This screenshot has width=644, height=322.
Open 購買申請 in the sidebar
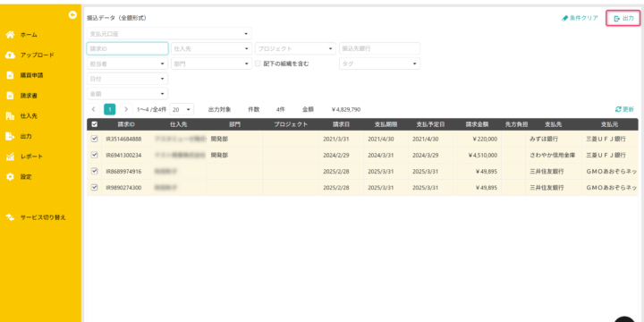coord(31,75)
